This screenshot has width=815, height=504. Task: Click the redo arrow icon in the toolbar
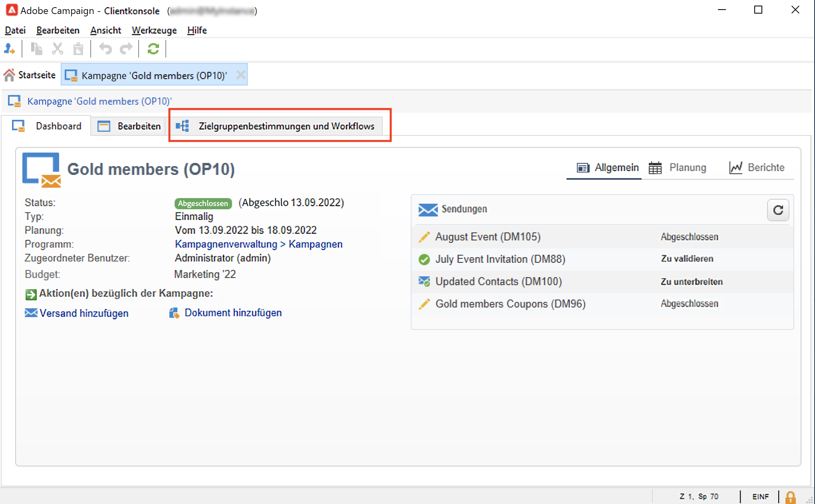pyautogui.click(x=126, y=49)
